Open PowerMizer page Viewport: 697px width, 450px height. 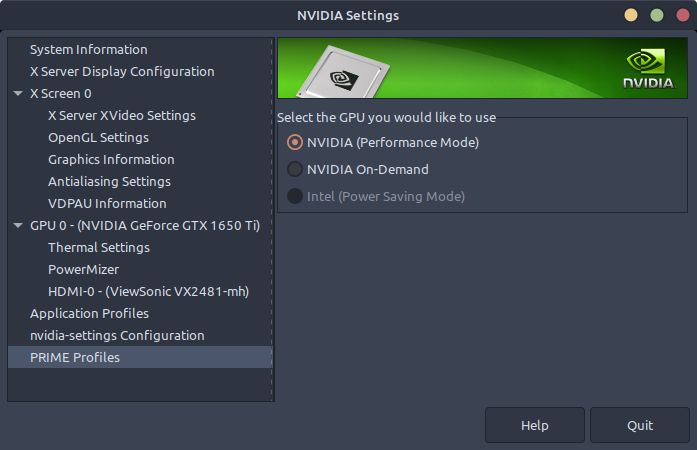point(84,270)
